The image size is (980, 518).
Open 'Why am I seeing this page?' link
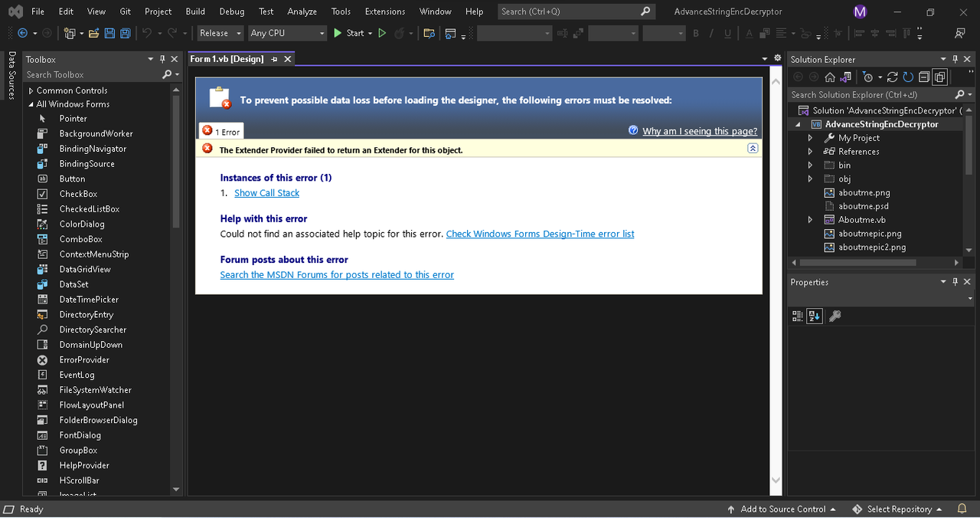point(700,131)
